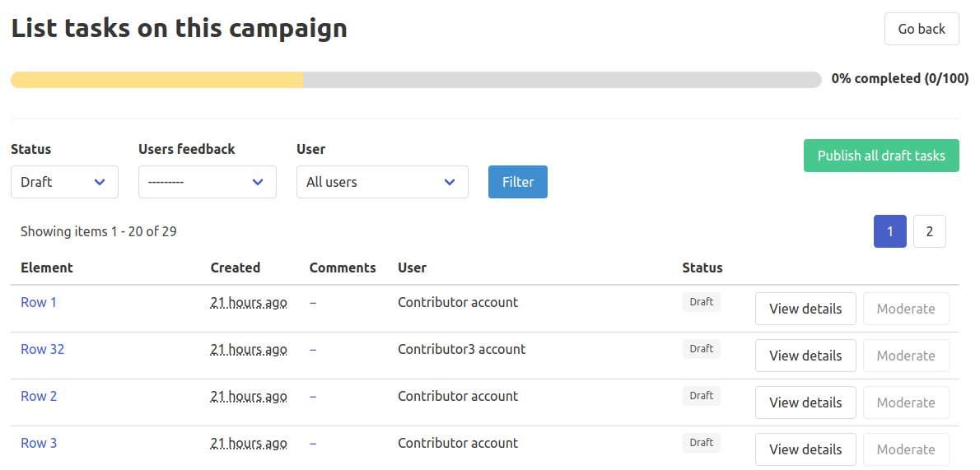Screen dimensions: 980x470
Task: Go to page 2 of tasks
Action: pyautogui.click(x=930, y=231)
